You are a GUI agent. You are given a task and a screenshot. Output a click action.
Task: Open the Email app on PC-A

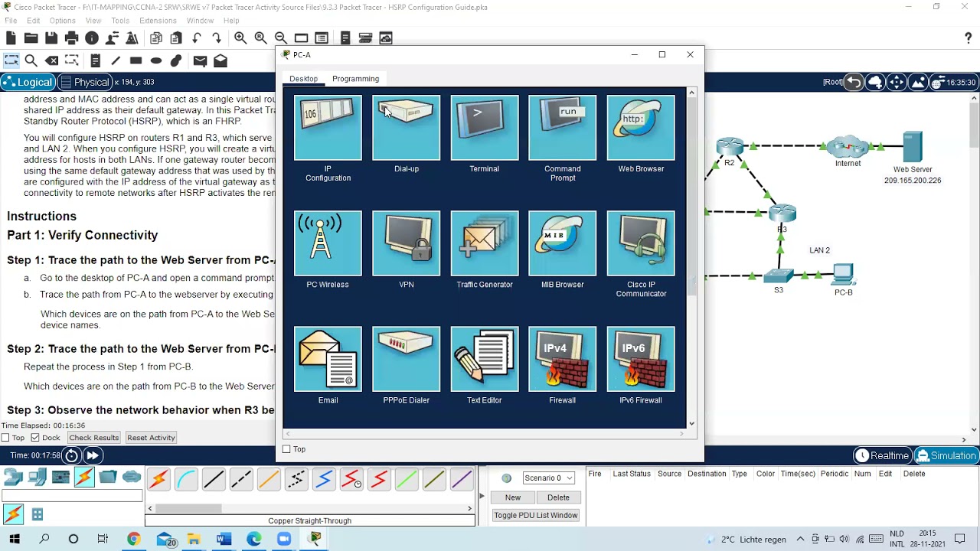(328, 359)
